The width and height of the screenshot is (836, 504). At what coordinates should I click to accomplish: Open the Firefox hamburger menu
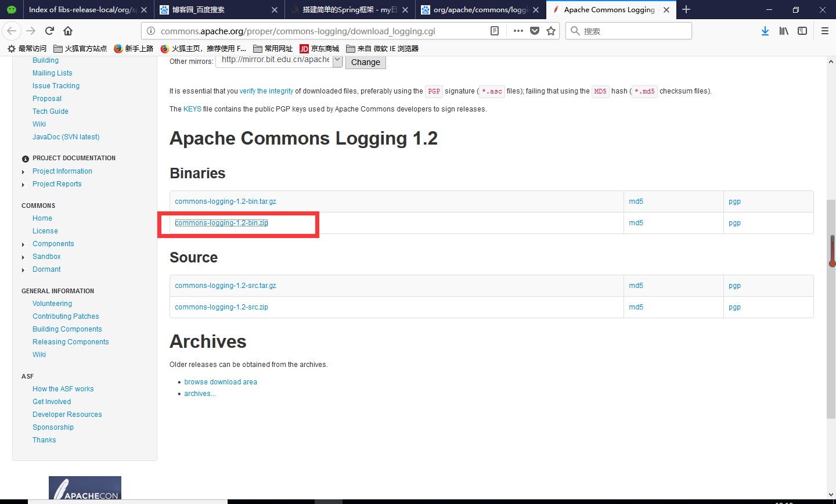(824, 31)
